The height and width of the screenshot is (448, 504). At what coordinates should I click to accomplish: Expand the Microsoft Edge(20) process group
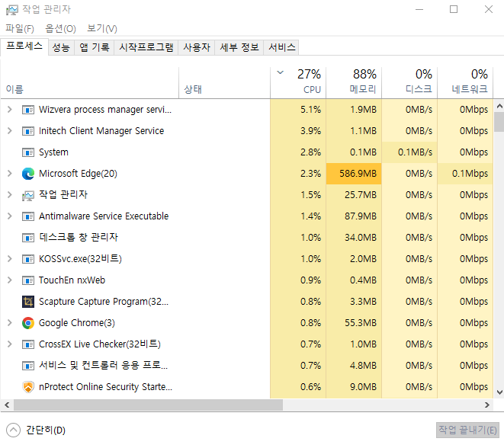click(10, 174)
